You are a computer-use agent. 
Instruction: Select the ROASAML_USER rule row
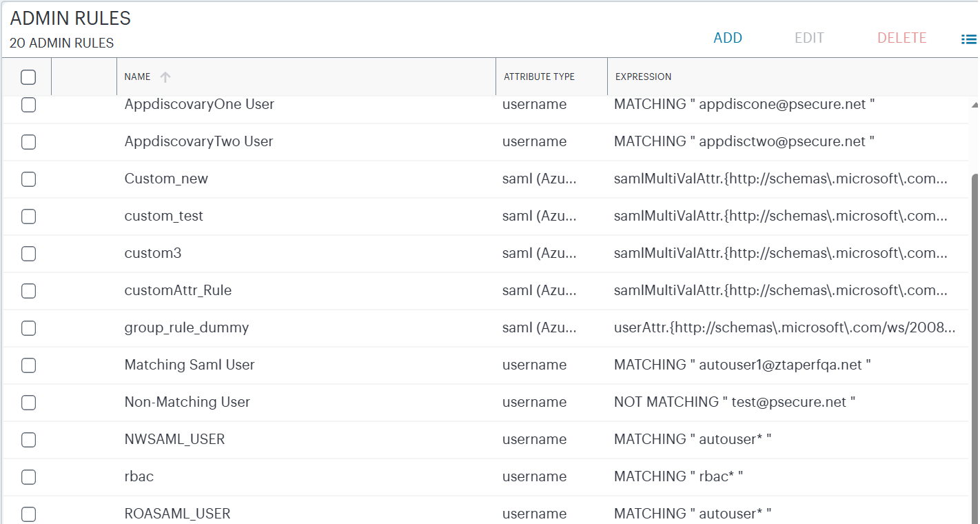(x=177, y=514)
